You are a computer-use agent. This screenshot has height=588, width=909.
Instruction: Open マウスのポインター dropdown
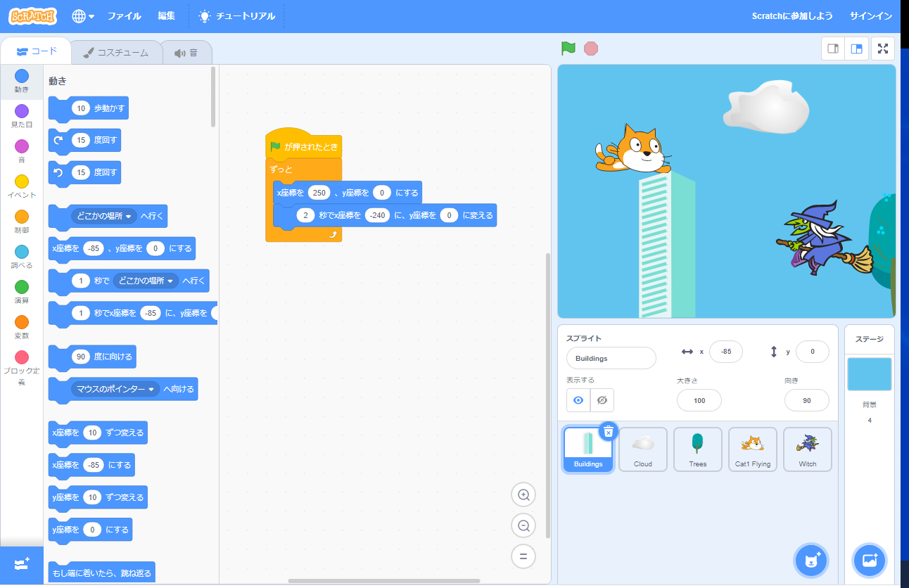(115, 389)
